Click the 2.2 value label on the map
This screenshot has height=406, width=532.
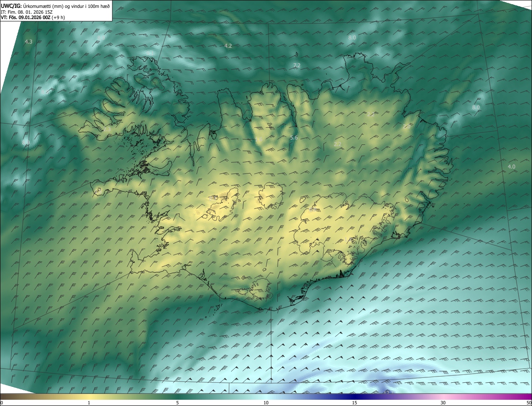tap(337, 144)
